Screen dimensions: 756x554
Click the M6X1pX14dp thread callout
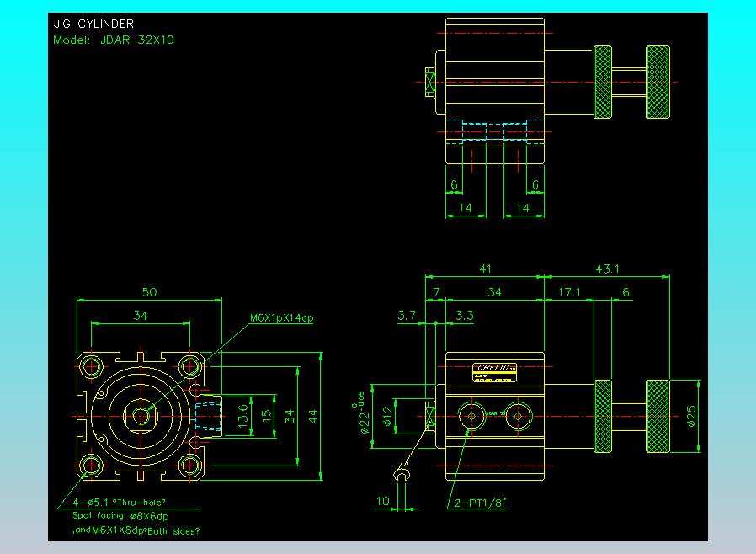click(x=281, y=318)
